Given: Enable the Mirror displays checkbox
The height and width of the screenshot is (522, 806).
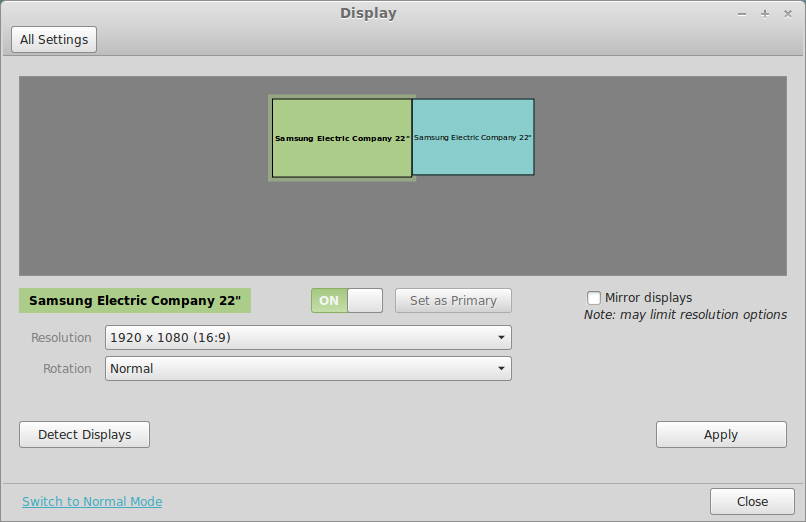Looking at the screenshot, I should [594, 298].
